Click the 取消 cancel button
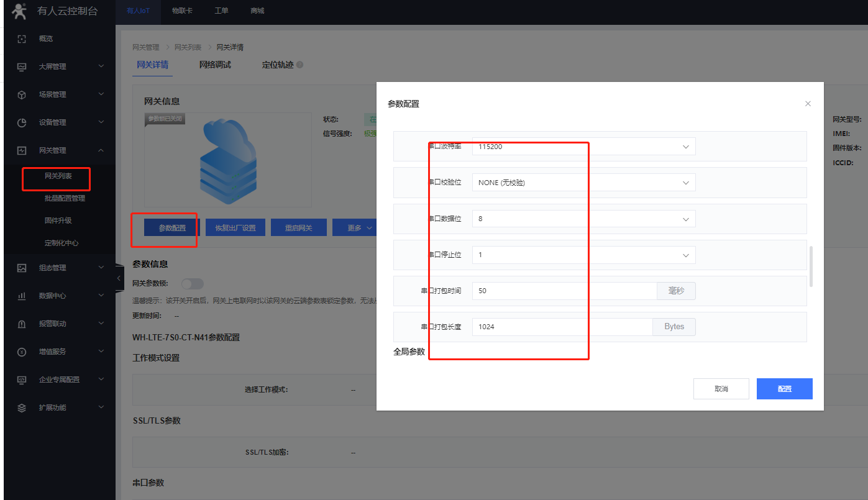The image size is (868, 500). [x=721, y=389]
